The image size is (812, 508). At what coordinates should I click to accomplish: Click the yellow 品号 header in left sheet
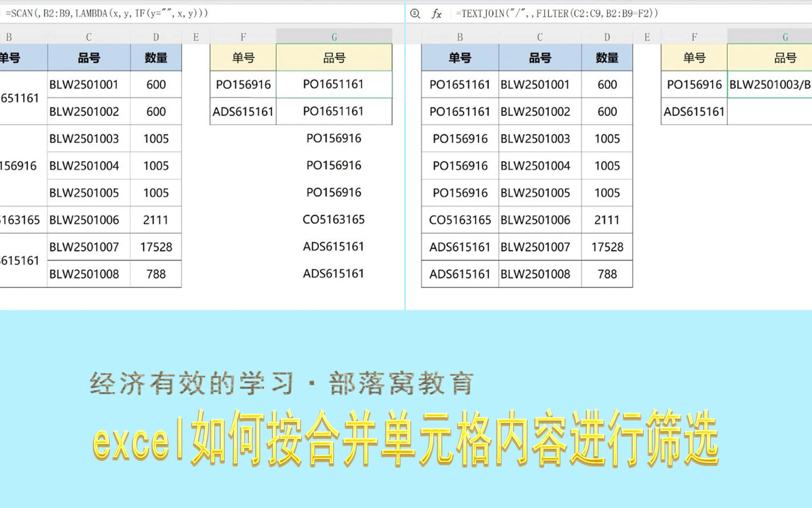click(334, 58)
